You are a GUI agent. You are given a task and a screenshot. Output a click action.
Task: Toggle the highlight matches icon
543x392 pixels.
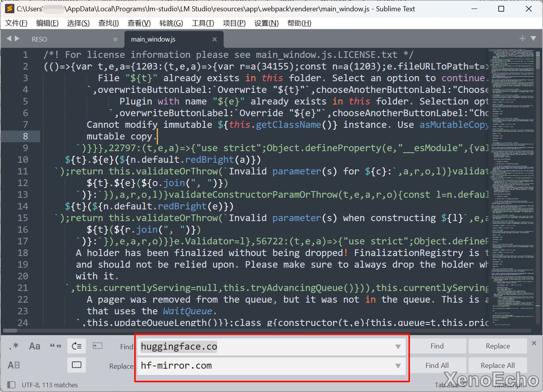tap(77, 365)
